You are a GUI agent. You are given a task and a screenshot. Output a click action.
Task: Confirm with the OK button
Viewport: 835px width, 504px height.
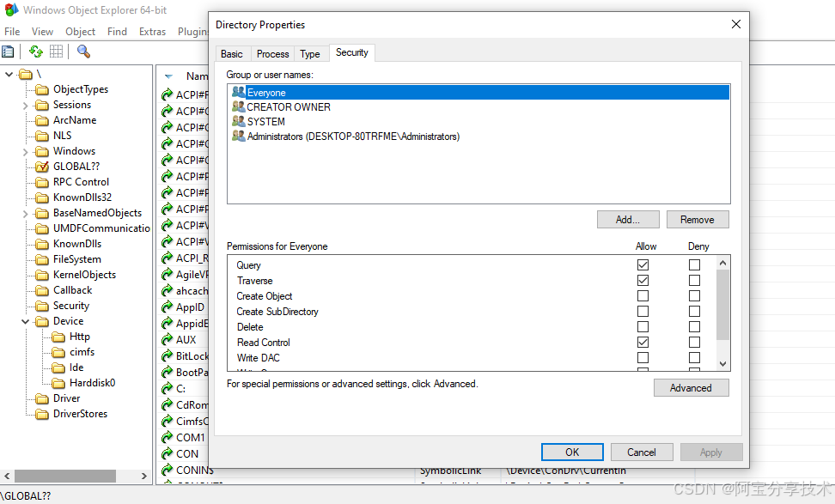[x=572, y=452]
